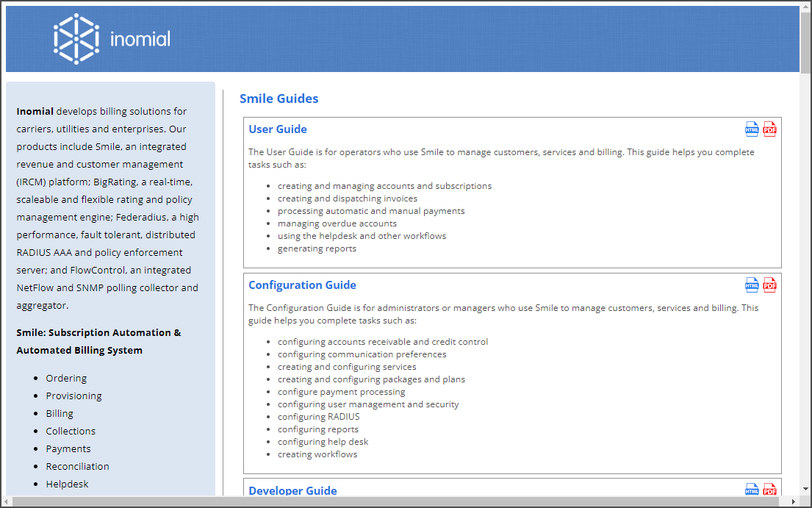812x508 pixels.
Task: Click 'creating and configuring services' bullet
Action: pyautogui.click(x=346, y=367)
